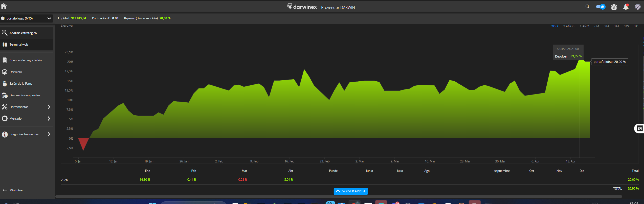The image size is (644, 204).
Task: Click the Mercado circle icon
Action: point(5,118)
